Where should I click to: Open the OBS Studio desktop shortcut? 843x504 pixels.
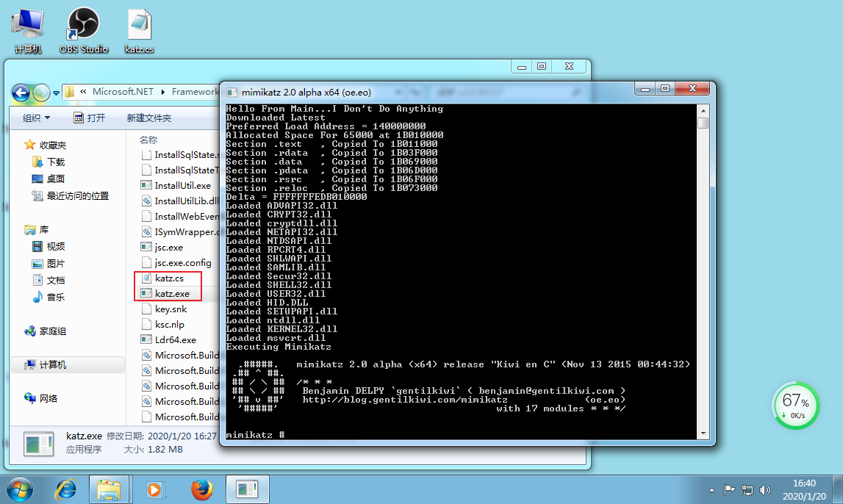tap(83, 31)
